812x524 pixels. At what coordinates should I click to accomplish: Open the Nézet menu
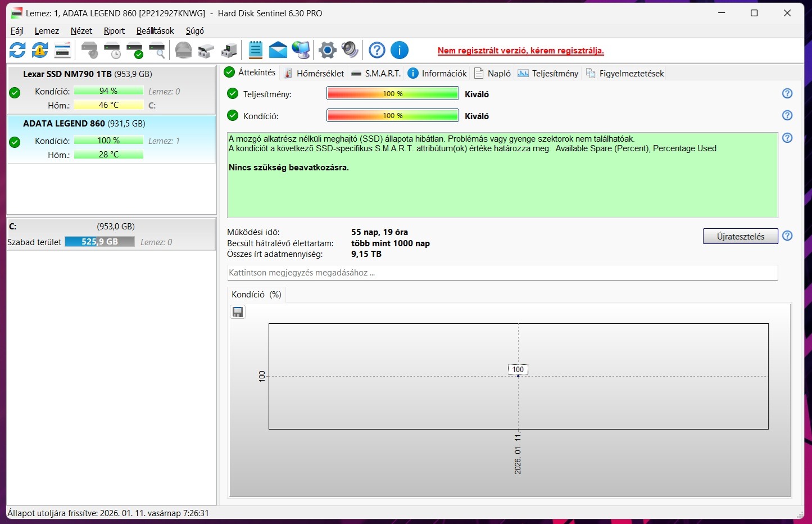(81, 31)
